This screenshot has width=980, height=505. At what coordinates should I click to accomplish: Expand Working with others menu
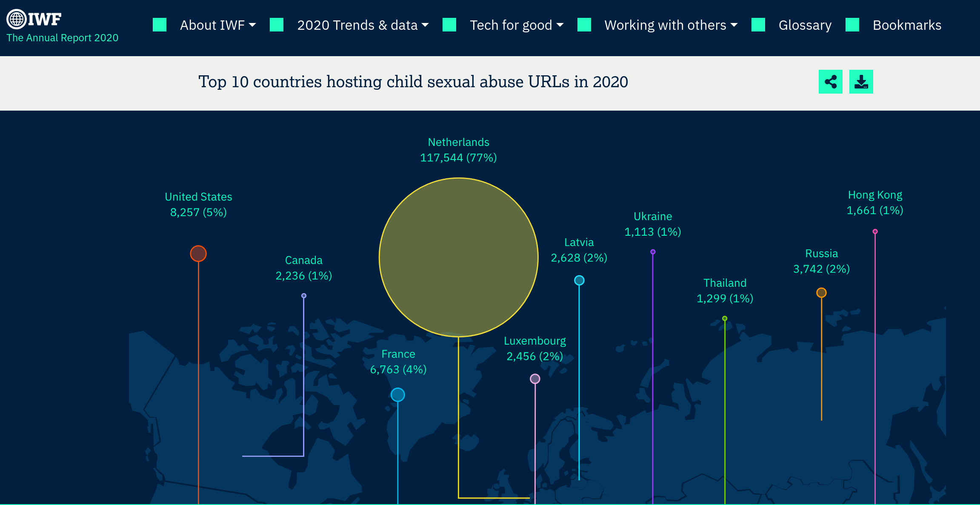click(671, 25)
